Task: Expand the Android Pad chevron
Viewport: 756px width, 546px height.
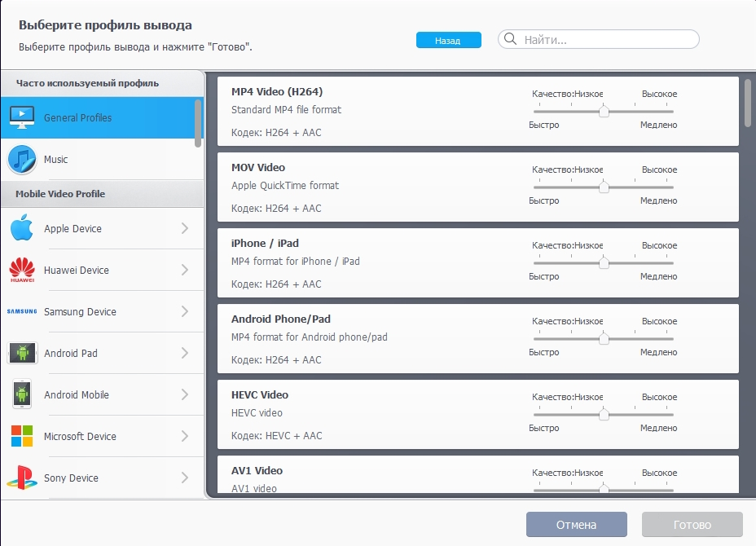Action: tap(185, 353)
